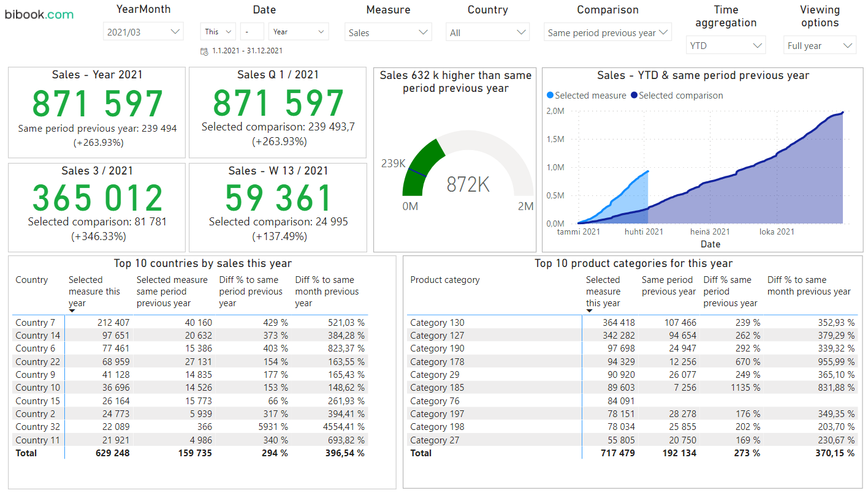The image size is (868, 493).
Task: Open the Country filter dropdown
Action: [487, 32]
